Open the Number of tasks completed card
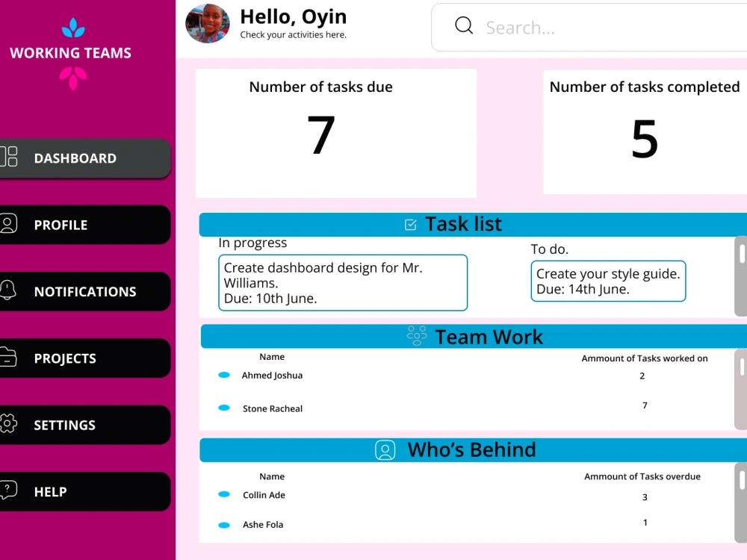The height and width of the screenshot is (560, 747). click(x=645, y=131)
